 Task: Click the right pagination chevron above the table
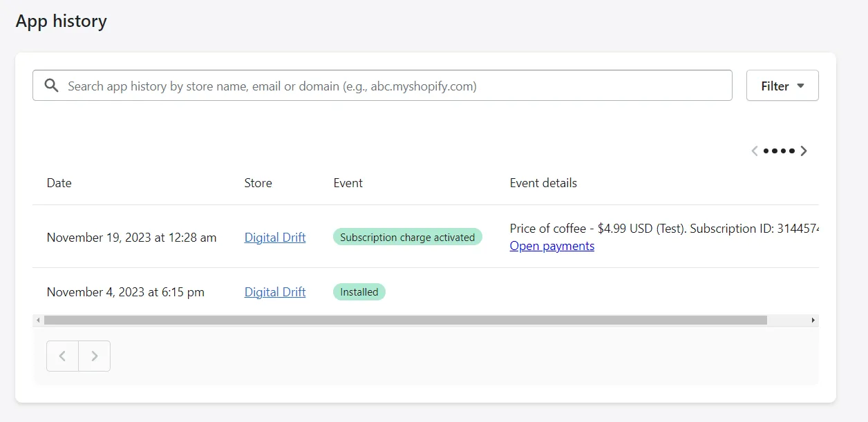(x=804, y=151)
